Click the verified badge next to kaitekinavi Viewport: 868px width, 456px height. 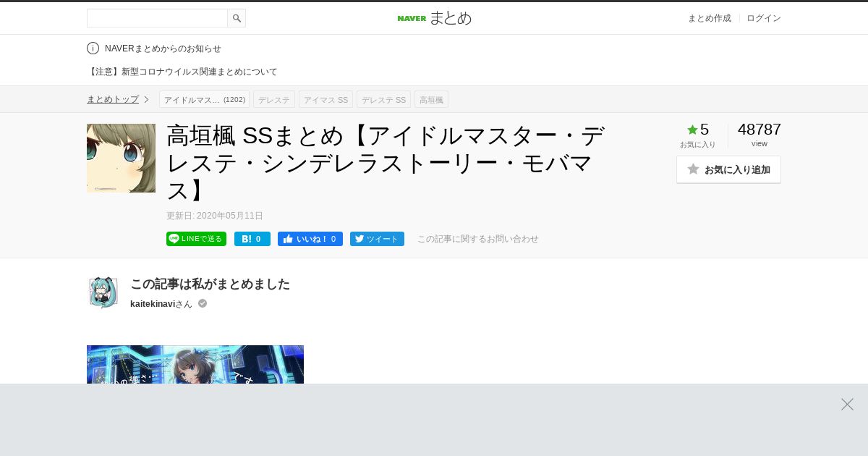pyautogui.click(x=203, y=303)
